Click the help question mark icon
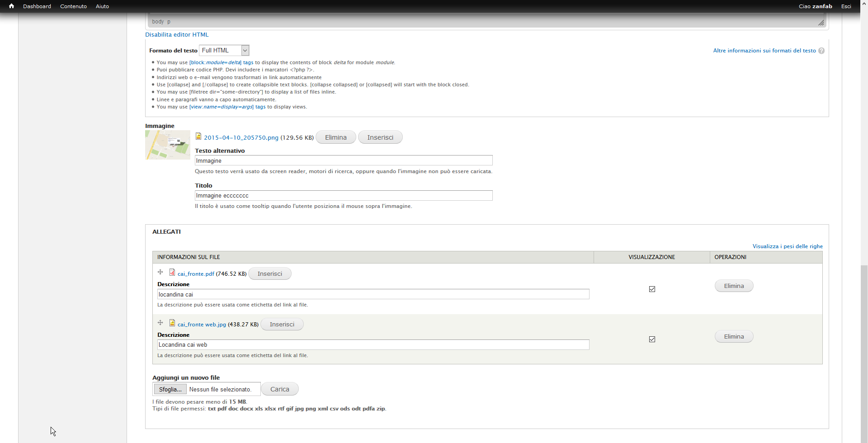The image size is (868, 443). tap(821, 51)
